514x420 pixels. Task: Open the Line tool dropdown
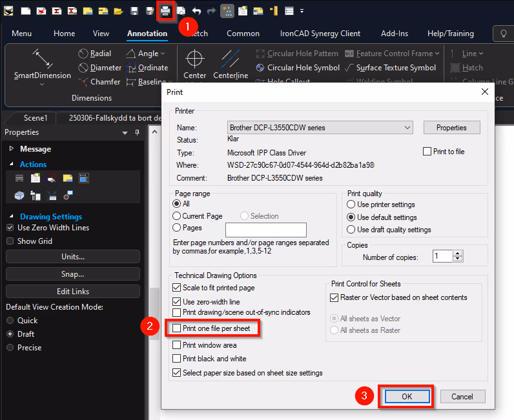[481, 54]
